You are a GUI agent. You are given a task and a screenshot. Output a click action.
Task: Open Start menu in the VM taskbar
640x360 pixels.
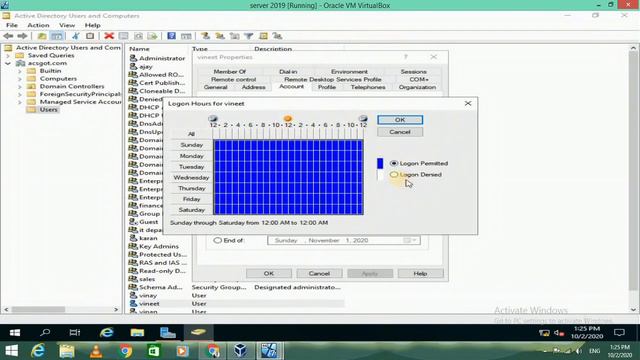[15, 332]
